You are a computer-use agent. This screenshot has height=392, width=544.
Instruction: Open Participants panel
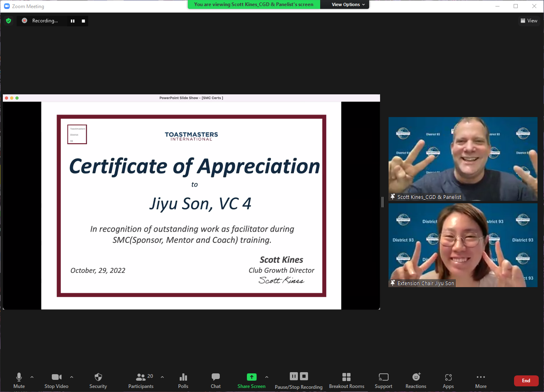[141, 380]
